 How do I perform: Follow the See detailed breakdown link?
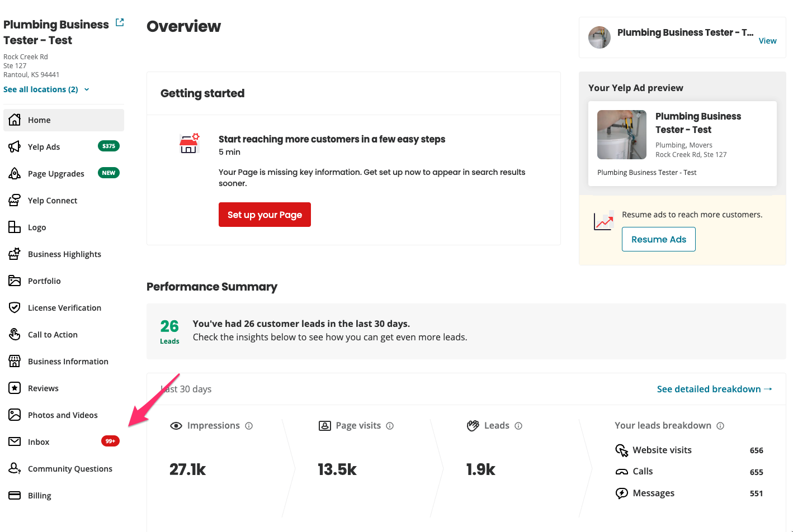coord(715,389)
